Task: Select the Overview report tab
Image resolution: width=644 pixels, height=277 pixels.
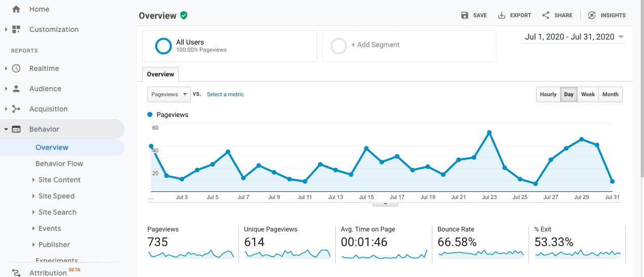Action: 160,74
